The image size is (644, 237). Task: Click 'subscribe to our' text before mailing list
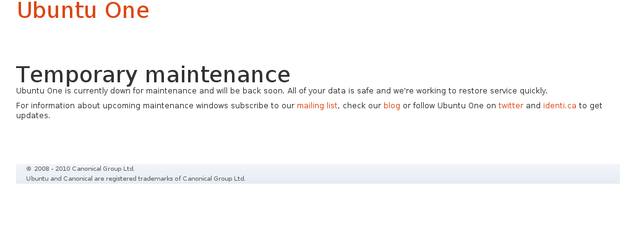262,106
